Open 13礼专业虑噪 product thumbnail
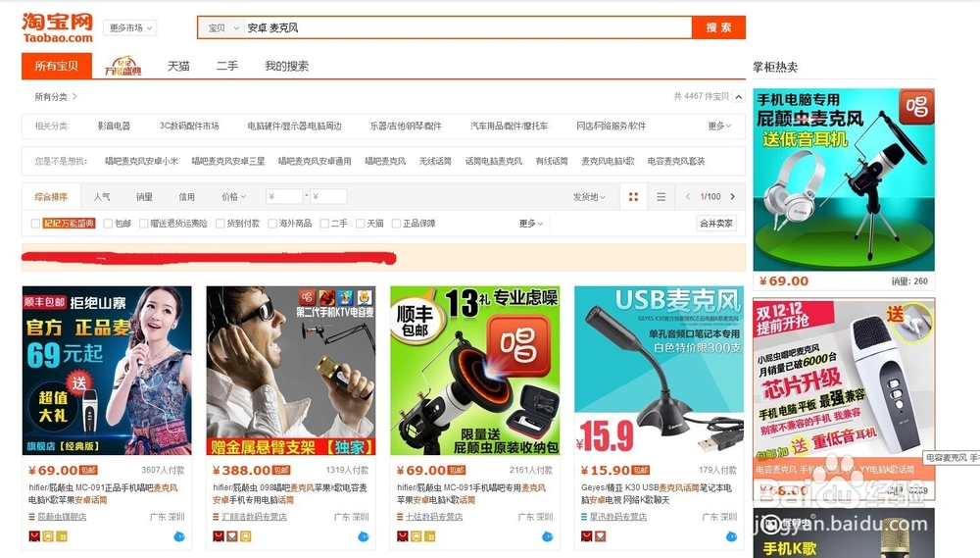 click(x=475, y=371)
